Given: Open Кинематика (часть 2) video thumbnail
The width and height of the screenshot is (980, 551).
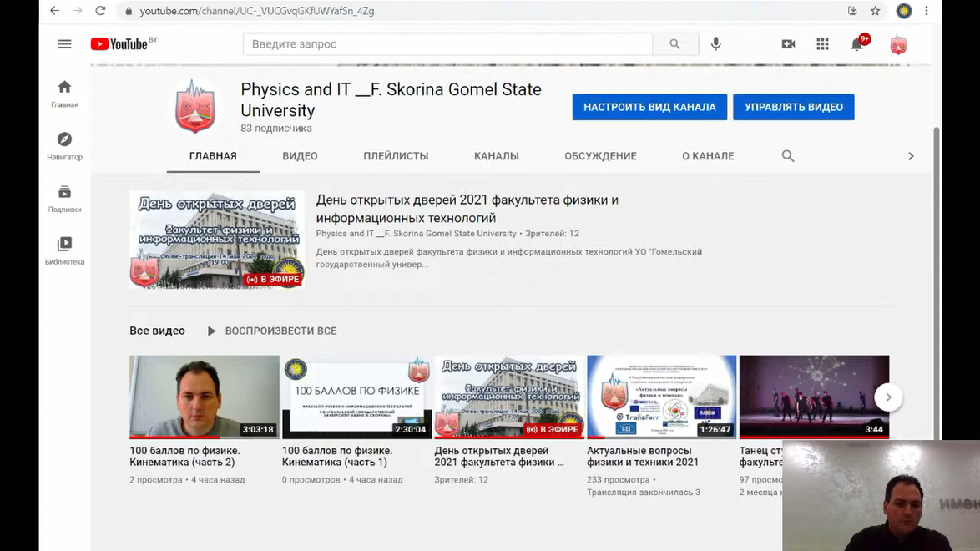Looking at the screenshot, I should [205, 397].
